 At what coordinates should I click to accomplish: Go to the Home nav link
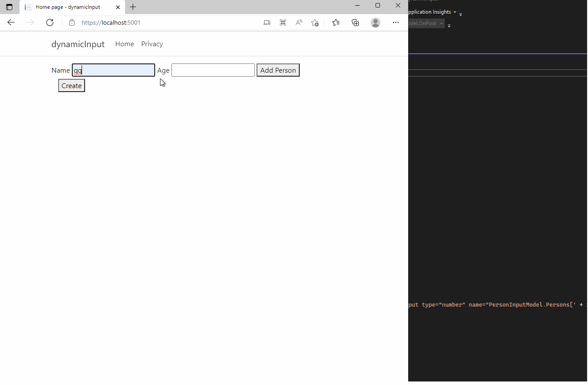pyautogui.click(x=125, y=44)
